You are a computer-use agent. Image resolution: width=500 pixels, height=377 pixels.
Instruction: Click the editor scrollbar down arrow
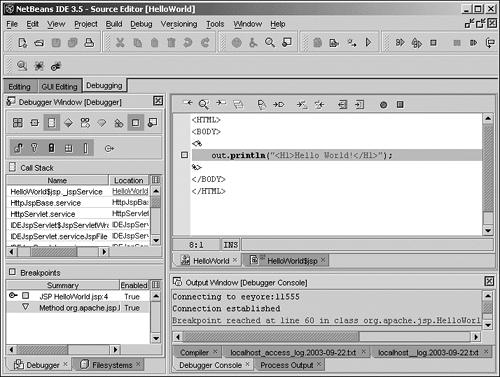coord(488,230)
